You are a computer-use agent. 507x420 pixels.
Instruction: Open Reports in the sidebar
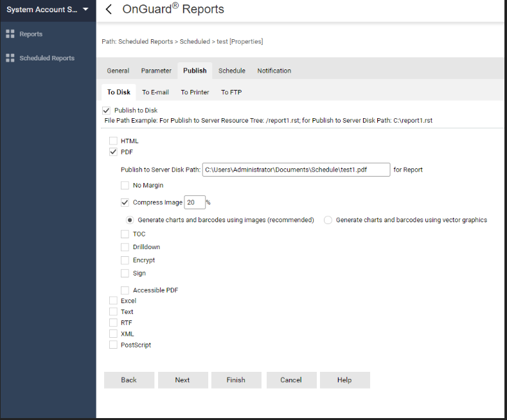31,34
